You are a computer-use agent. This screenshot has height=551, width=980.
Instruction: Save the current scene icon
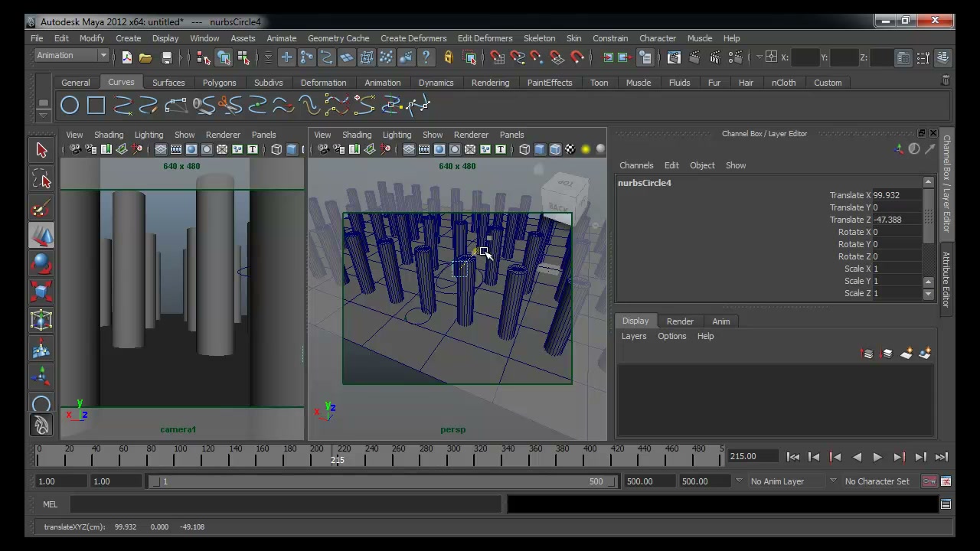point(166,57)
